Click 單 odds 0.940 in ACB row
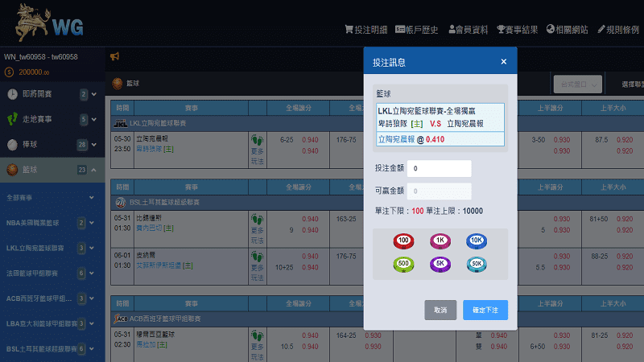This screenshot has height=362, width=644. pos(499,335)
